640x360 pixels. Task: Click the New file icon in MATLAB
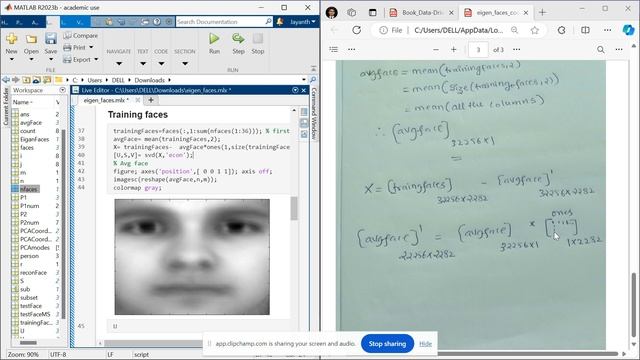[x=11, y=39]
